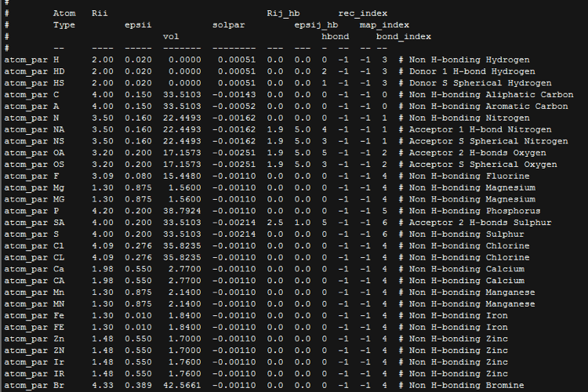The height and width of the screenshot is (392, 588).
Task: Click atom type 'SA' in the list
Action: 59,223
